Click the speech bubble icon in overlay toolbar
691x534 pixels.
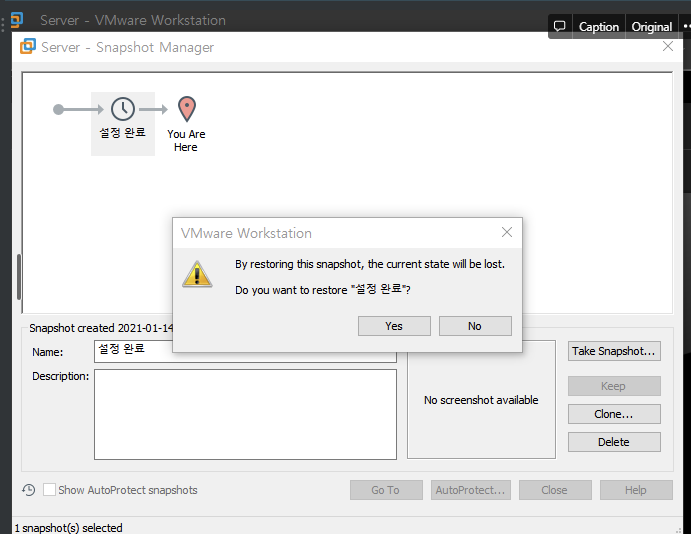tap(559, 26)
